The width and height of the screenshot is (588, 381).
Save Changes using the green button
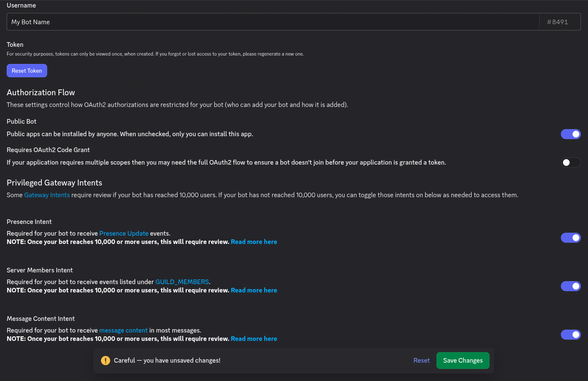(x=463, y=361)
